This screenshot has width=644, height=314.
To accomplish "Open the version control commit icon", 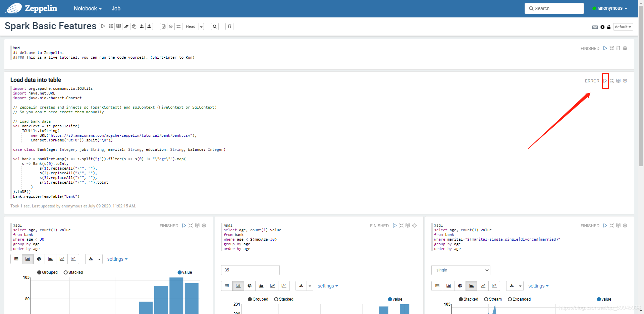I will click(164, 26).
